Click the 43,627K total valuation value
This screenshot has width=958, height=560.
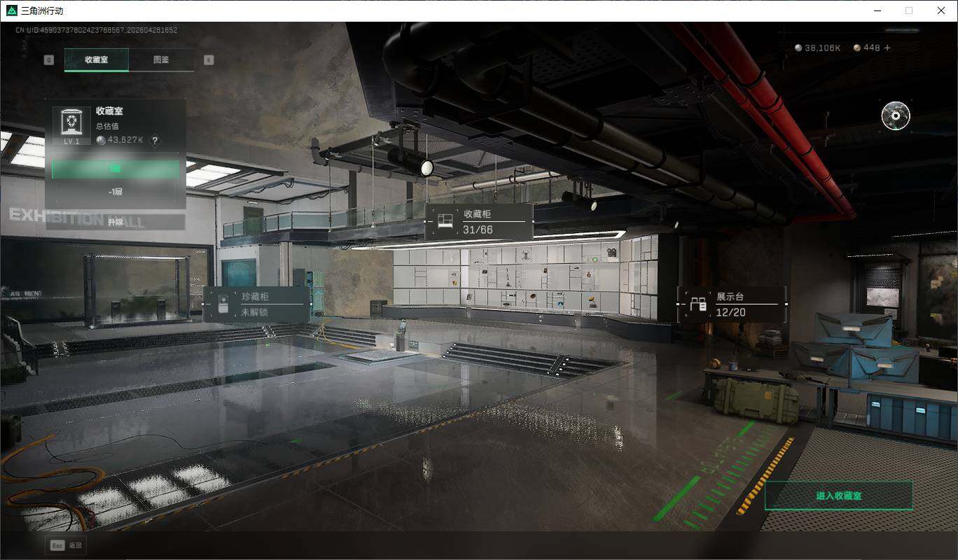125,140
